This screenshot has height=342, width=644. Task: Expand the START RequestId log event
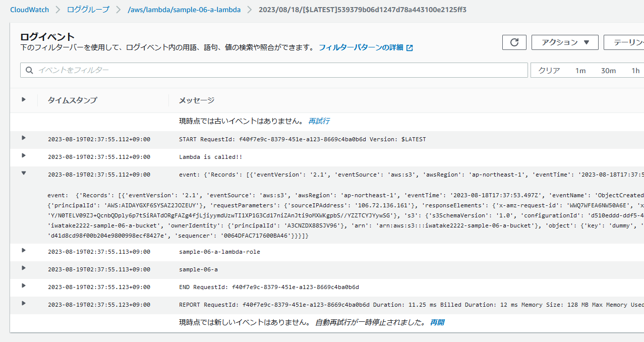pyautogui.click(x=24, y=139)
